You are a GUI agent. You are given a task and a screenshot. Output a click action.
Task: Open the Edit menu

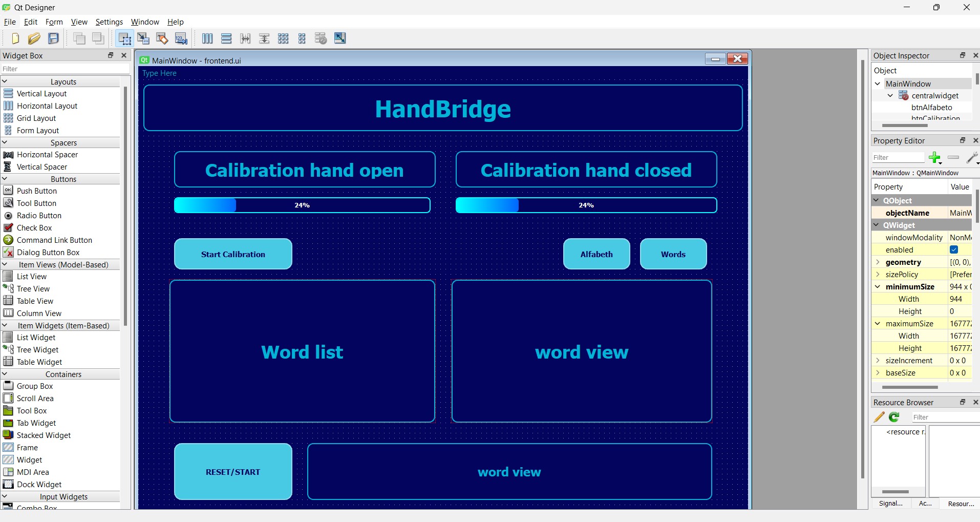[x=31, y=22]
